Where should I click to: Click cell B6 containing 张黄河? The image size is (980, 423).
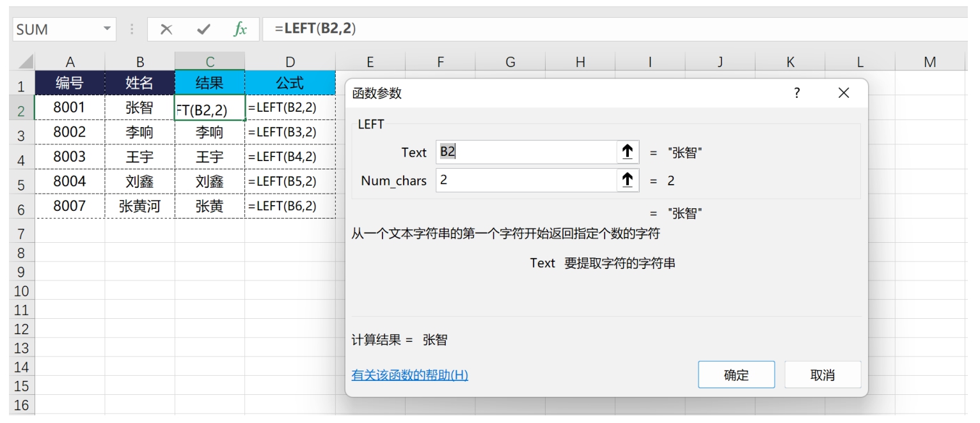(140, 206)
